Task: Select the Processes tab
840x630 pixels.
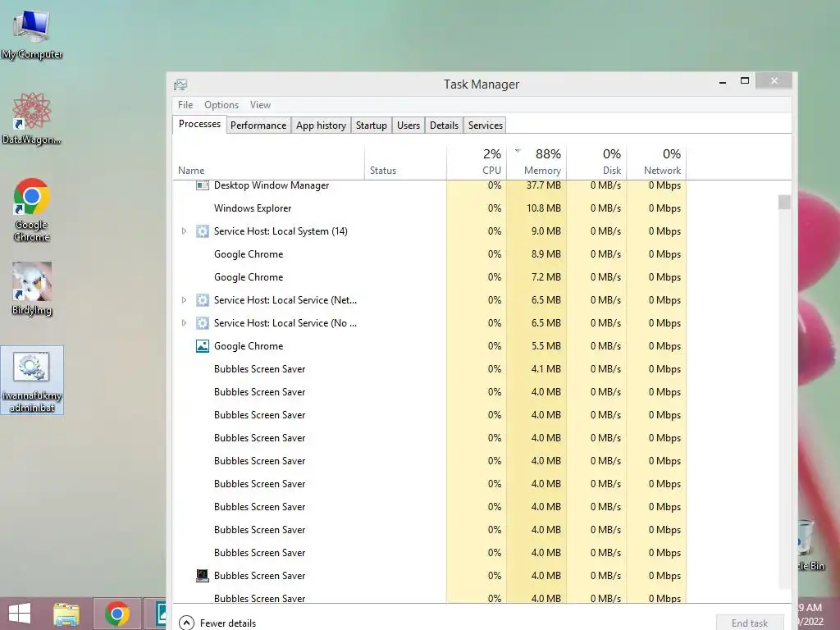Action: point(199,125)
